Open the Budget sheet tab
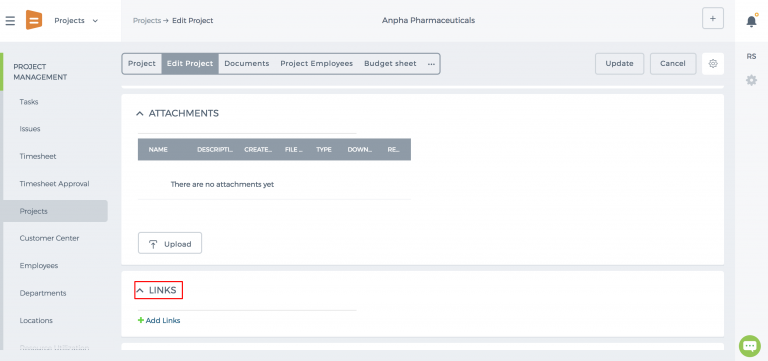768x361 pixels. pos(390,64)
